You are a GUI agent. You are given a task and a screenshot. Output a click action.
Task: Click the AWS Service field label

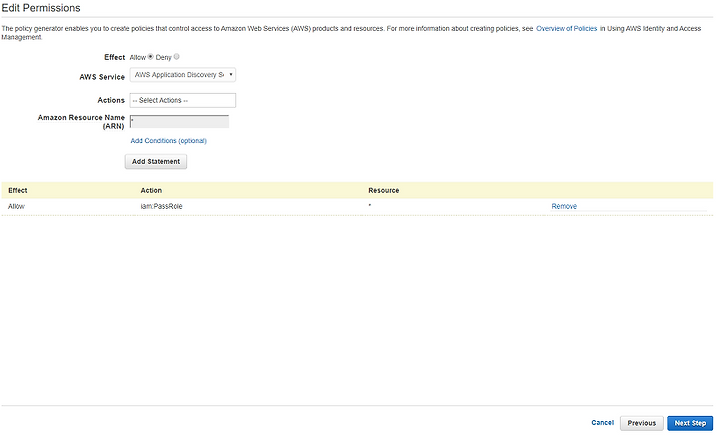[102, 77]
